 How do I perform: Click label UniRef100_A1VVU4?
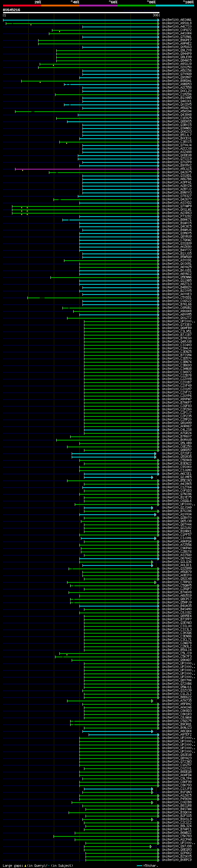pyautogui.click(x=176, y=515)
